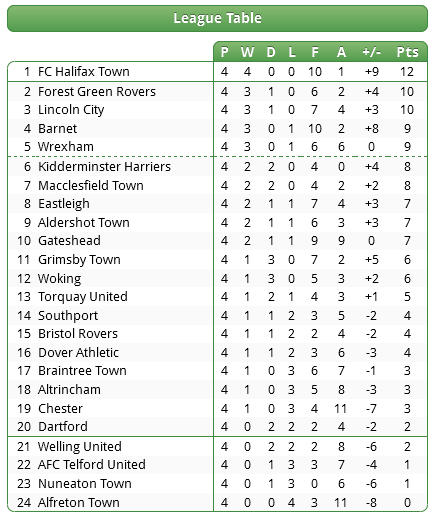Open Bristol Rovers team entry
The image size is (434, 523).
(x=78, y=334)
